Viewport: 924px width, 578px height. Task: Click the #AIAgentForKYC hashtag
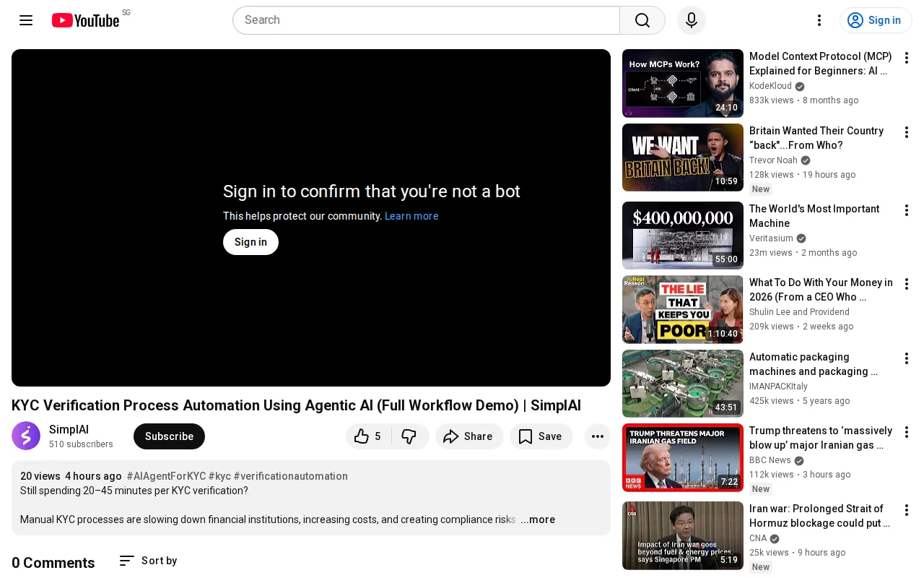click(x=166, y=476)
